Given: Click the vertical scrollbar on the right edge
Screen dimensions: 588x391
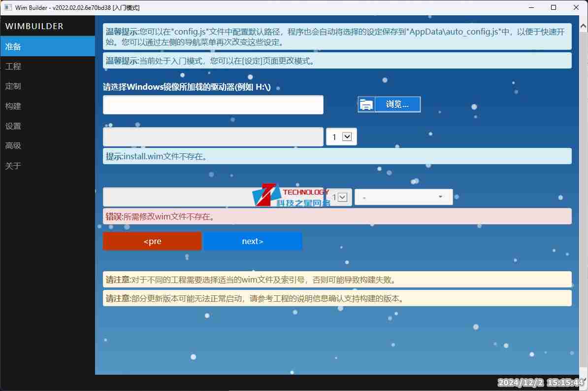Looking at the screenshot, I should click(583, 197).
